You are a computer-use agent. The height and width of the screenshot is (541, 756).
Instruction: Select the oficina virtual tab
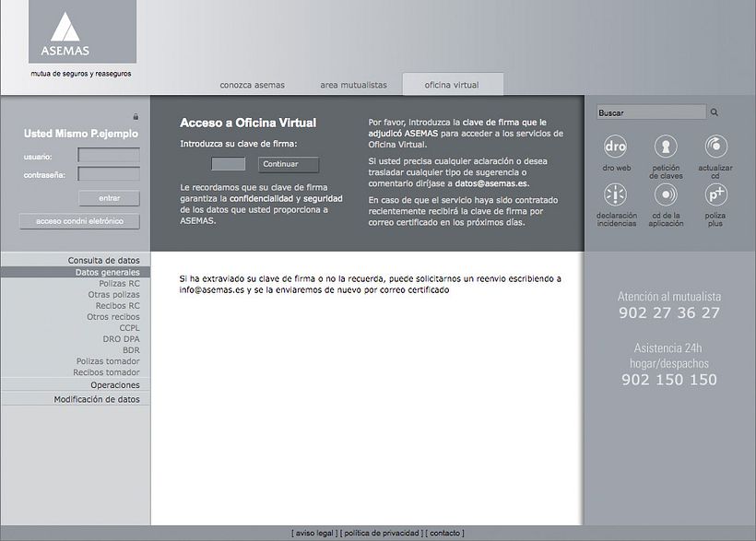pyautogui.click(x=453, y=85)
